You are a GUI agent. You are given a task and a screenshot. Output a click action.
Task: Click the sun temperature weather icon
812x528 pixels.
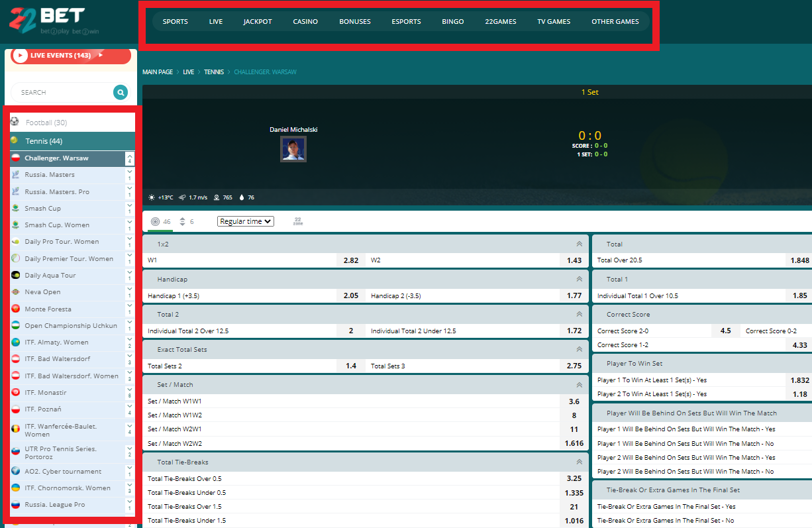152,197
